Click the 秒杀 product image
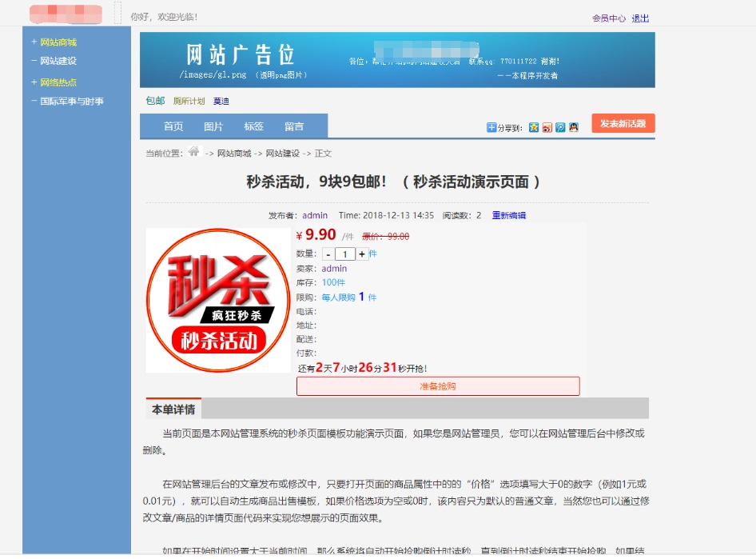Viewport: 756px width, 559px height. pyautogui.click(x=218, y=301)
